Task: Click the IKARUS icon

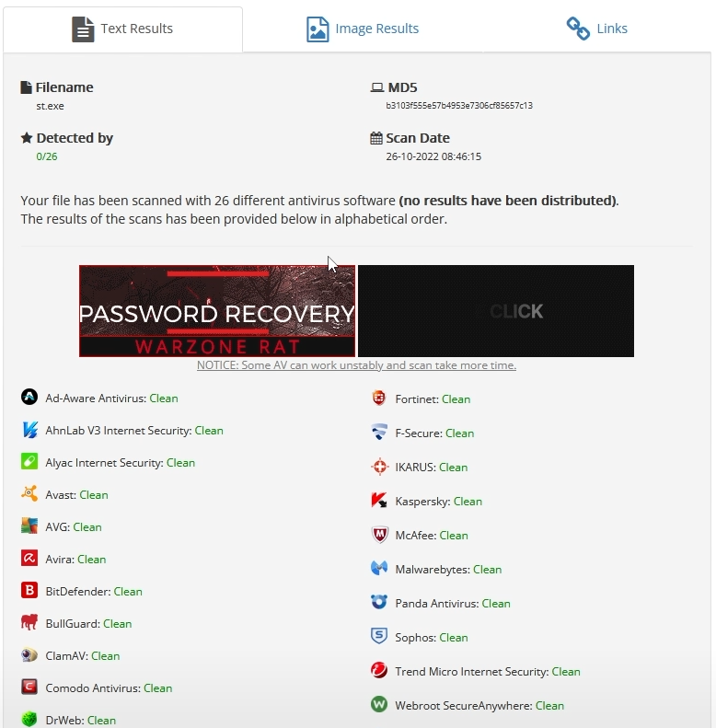Action: click(x=379, y=466)
